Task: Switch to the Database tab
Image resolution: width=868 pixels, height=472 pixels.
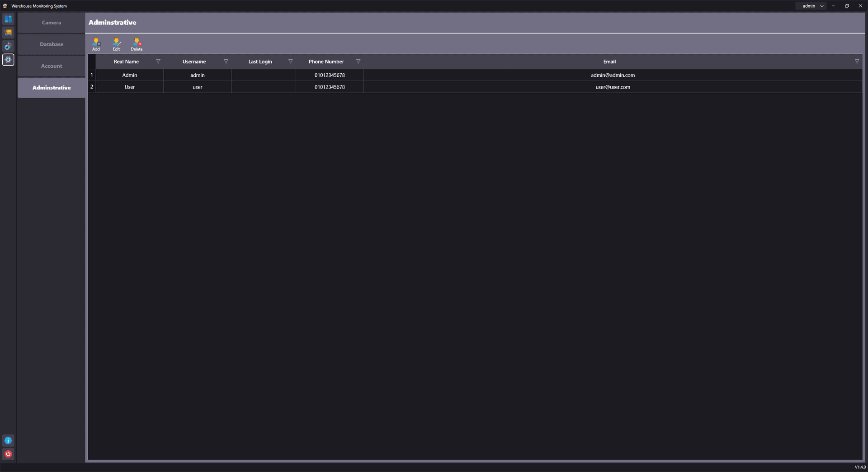Action: coord(52,44)
